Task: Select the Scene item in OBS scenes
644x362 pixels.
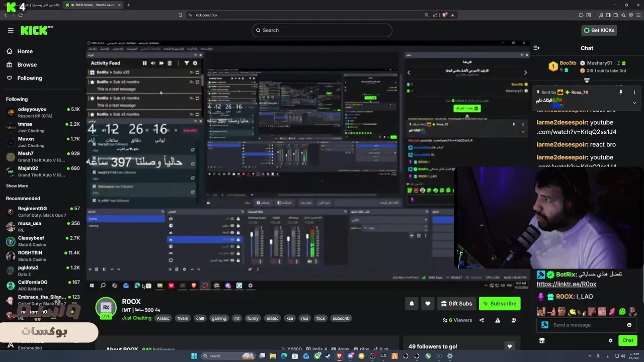Action: tap(126, 219)
